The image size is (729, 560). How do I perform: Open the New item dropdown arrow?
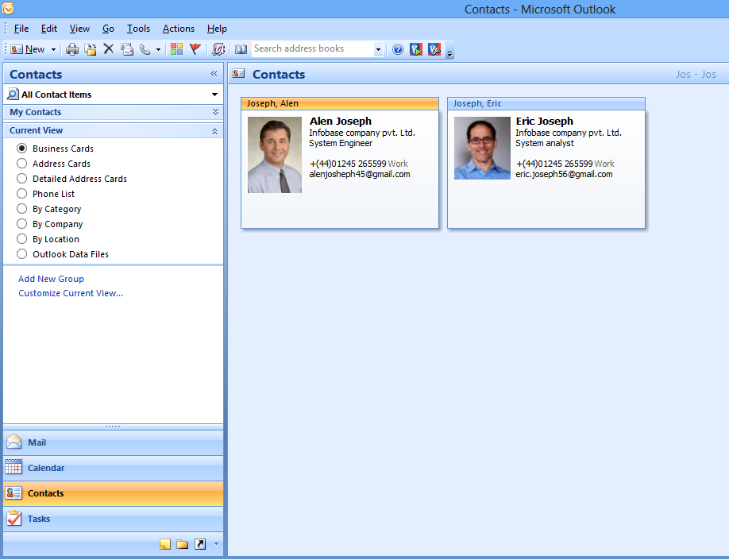[x=53, y=49]
